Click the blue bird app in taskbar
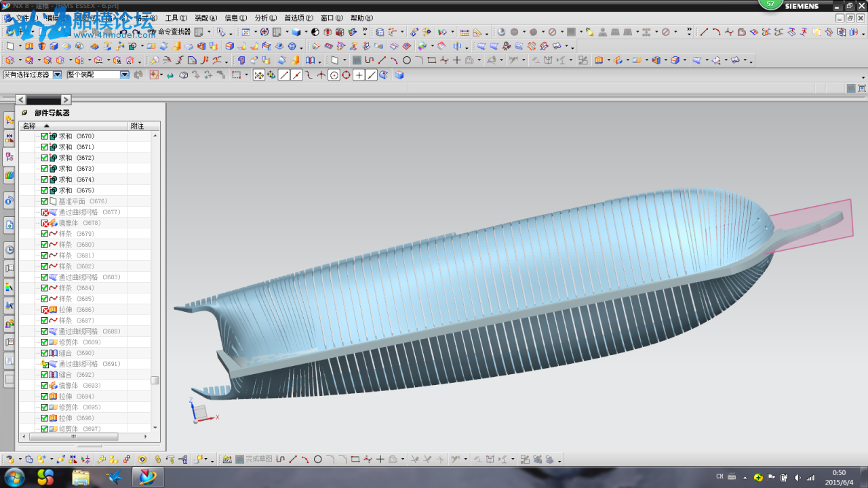 tap(115, 477)
